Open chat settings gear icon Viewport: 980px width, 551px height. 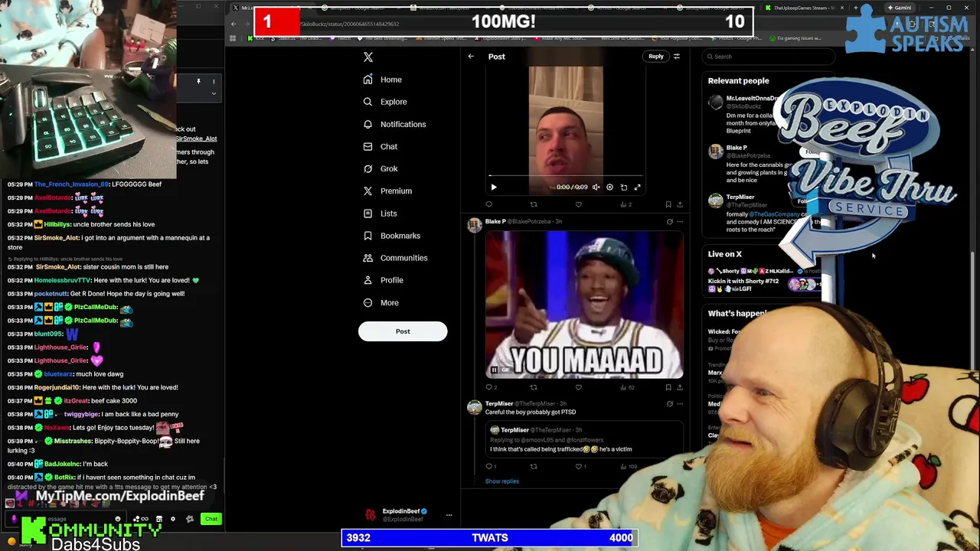tap(172, 519)
